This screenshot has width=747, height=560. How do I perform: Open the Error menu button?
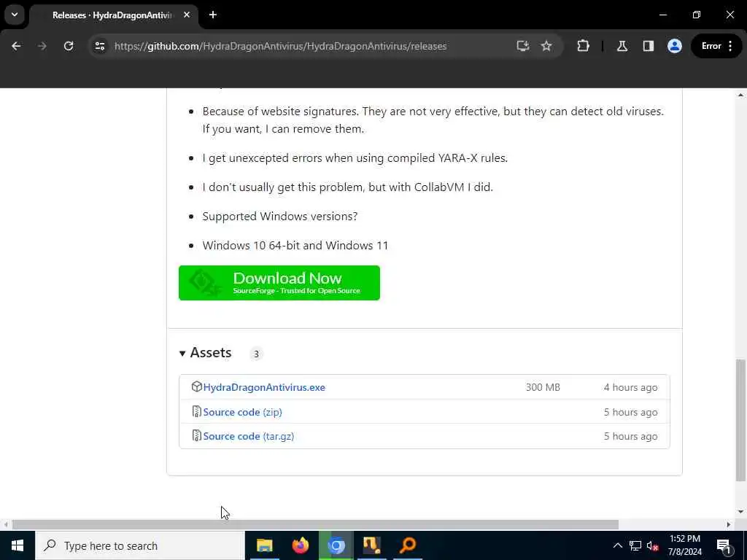click(x=716, y=46)
